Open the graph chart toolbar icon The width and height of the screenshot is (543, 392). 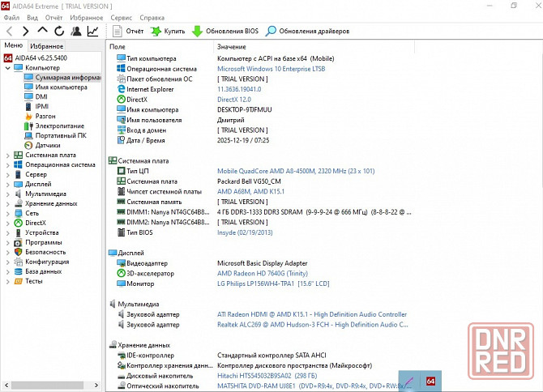pyautogui.click(x=92, y=31)
